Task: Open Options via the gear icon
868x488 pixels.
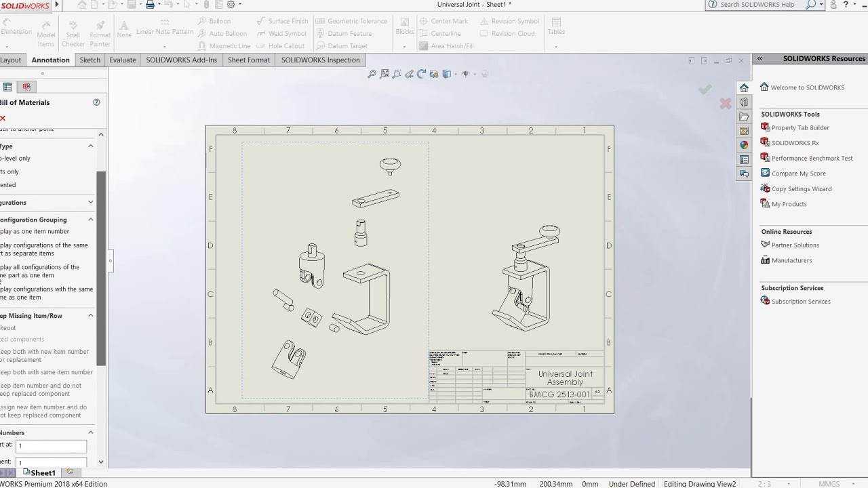Action: [231, 5]
